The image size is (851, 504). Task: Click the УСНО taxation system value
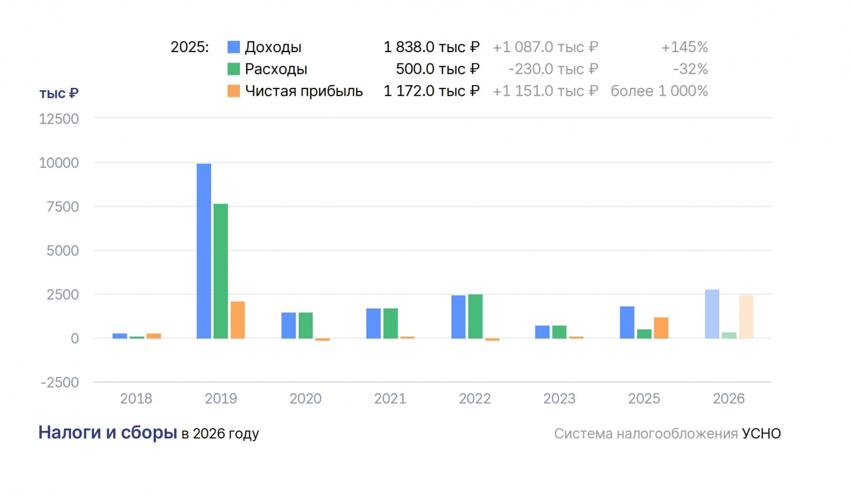761,434
